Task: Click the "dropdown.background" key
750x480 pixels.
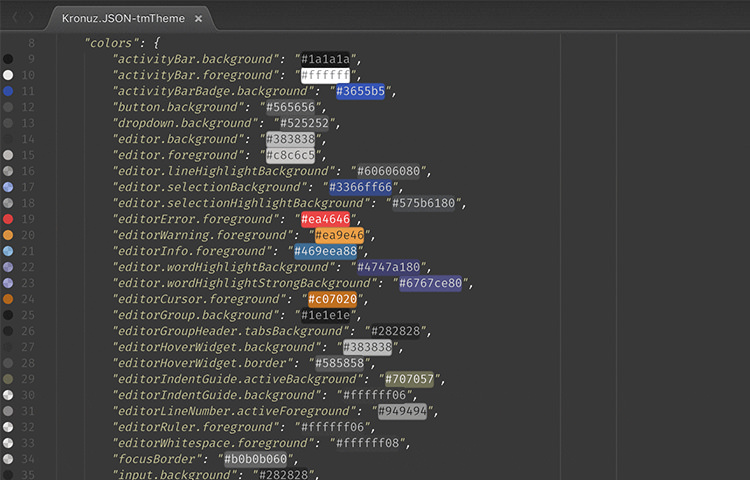Action: pos(185,123)
